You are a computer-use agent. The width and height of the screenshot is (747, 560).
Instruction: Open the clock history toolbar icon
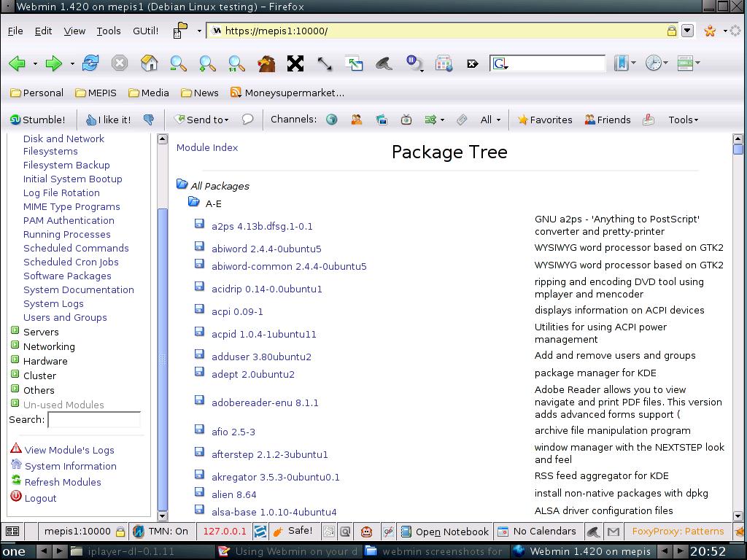tap(654, 63)
